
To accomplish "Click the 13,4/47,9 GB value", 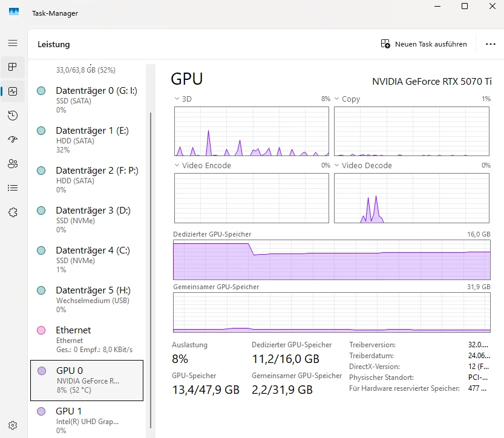I will click(x=206, y=390).
